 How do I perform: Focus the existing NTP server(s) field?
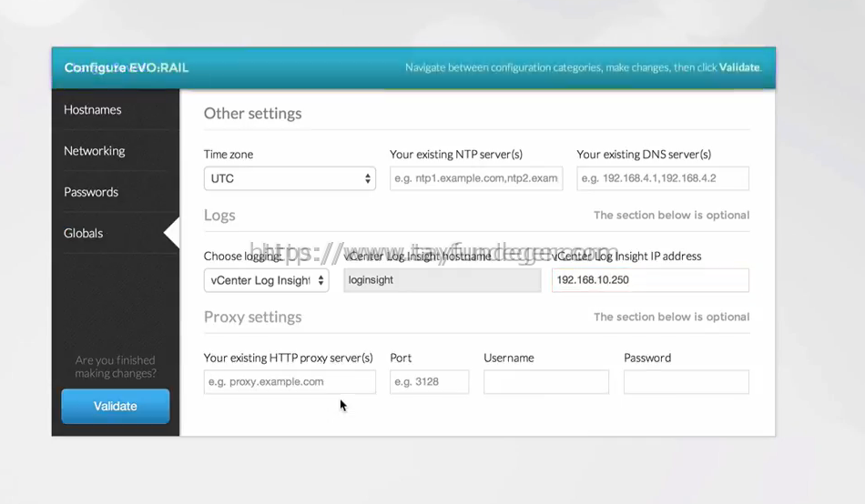point(476,178)
